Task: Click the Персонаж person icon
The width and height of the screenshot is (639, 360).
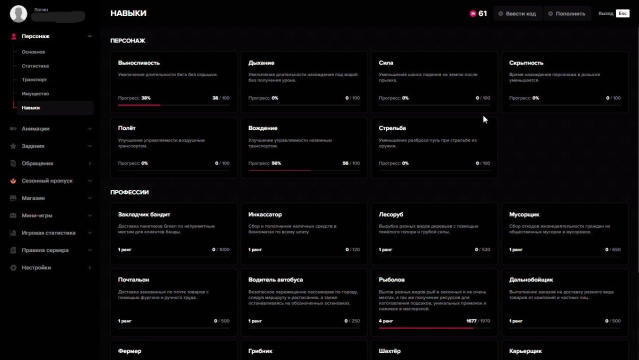Action: coord(13,36)
